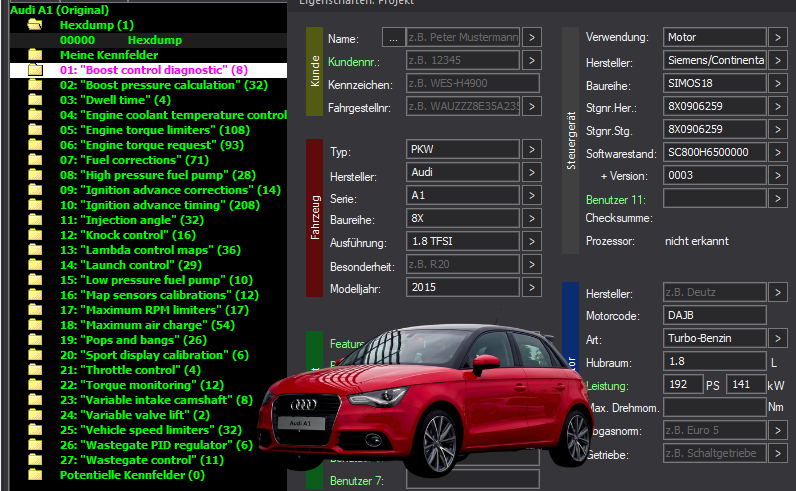Click folder icon of Engine torque limiters
This screenshot has height=491, width=796.
(35, 130)
